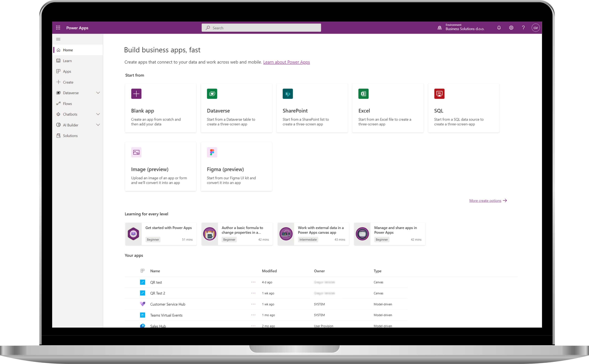The image size is (589, 364).
Task: Click the Get started with Power Apps badge
Action: pyautogui.click(x=133, y=234)
